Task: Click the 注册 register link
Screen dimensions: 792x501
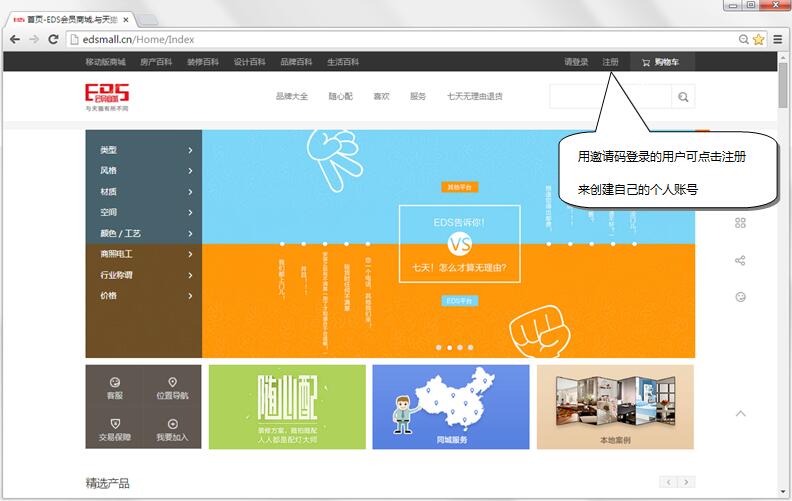Action: point(610,62)
